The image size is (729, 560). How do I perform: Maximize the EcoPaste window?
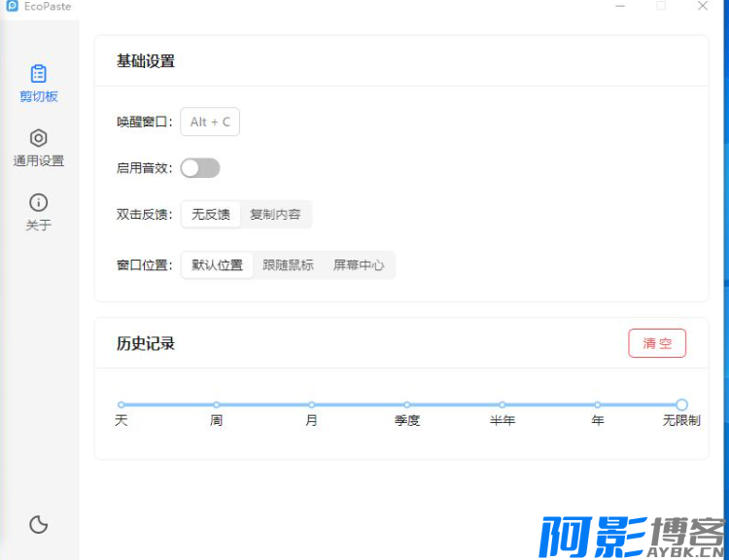[x=661, y=6]
